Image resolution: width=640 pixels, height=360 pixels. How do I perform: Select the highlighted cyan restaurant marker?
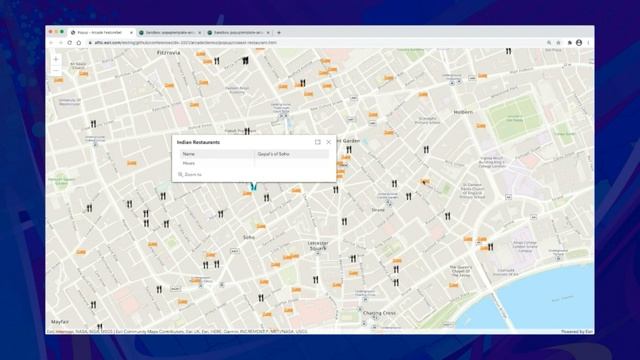(253, 187)
